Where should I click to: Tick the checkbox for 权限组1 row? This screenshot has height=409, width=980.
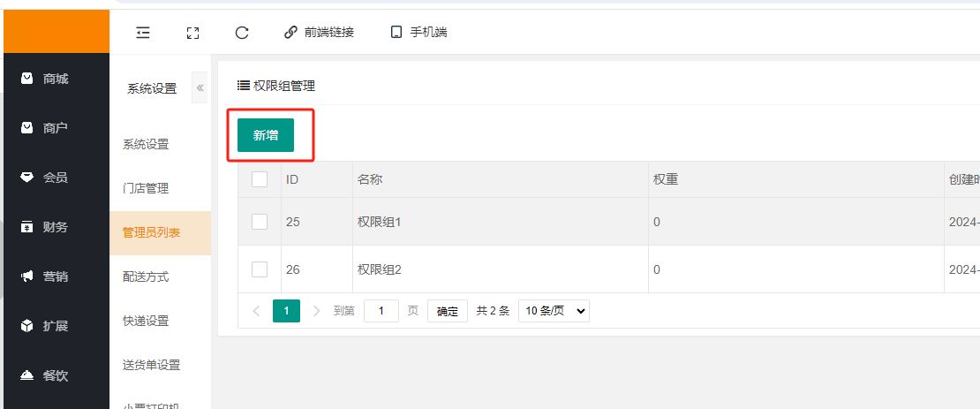click(260, 222)
